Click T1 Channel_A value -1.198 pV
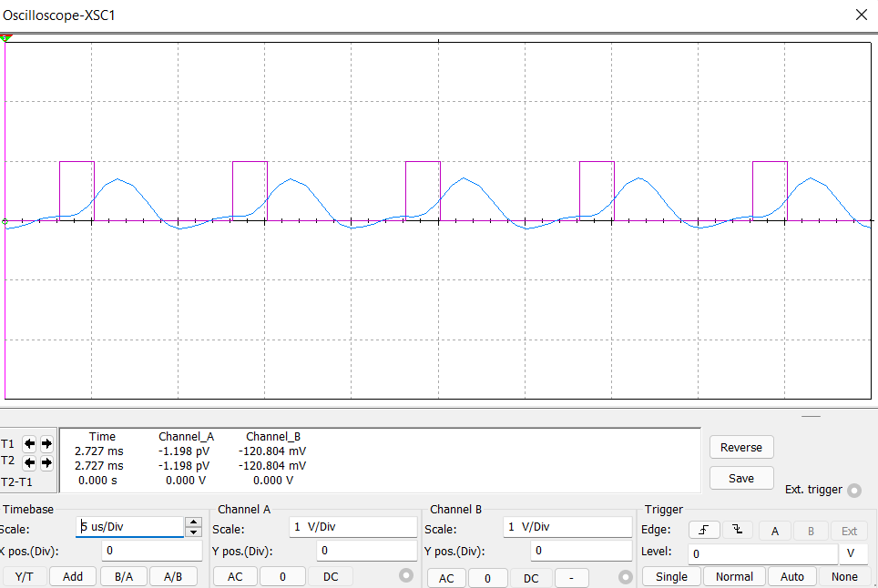 tap(184, 451)
